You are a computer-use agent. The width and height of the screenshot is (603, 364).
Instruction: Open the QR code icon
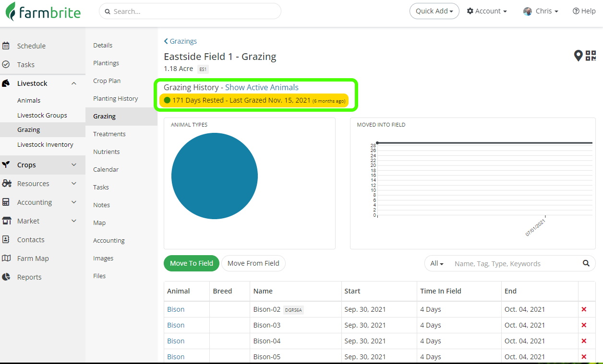pos(591,56)
